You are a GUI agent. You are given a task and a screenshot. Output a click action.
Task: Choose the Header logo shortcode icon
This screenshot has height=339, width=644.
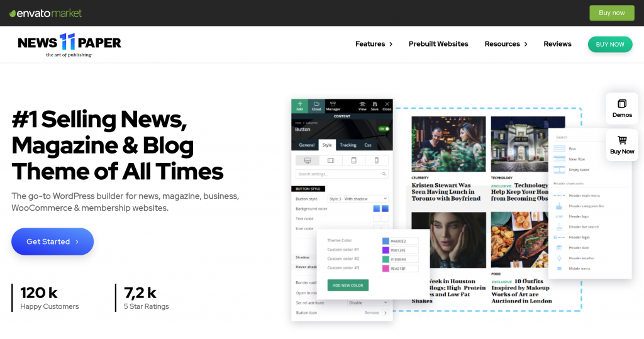(559, 216)
